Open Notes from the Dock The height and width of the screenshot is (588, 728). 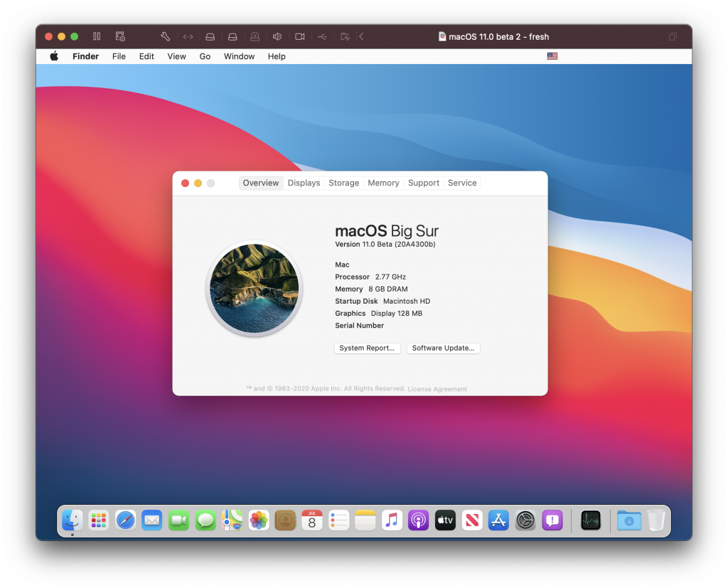coord(365,520)
